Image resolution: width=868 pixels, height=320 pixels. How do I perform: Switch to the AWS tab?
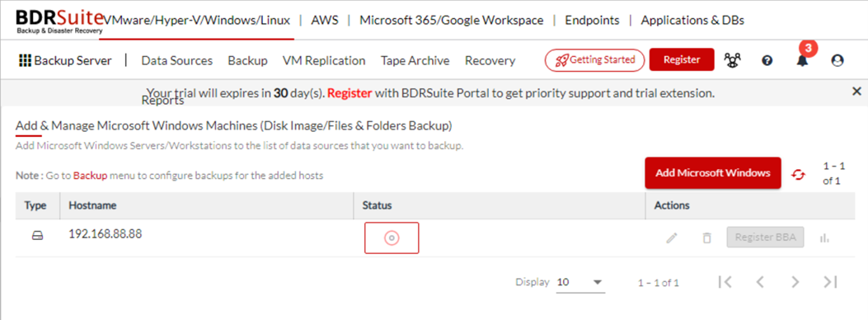325,21
